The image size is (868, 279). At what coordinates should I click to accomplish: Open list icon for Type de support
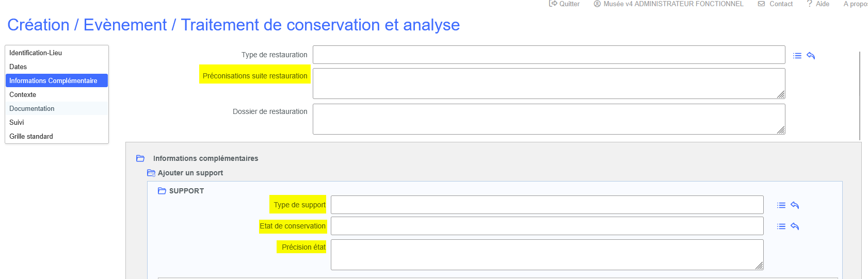click(x=781, y=205)
